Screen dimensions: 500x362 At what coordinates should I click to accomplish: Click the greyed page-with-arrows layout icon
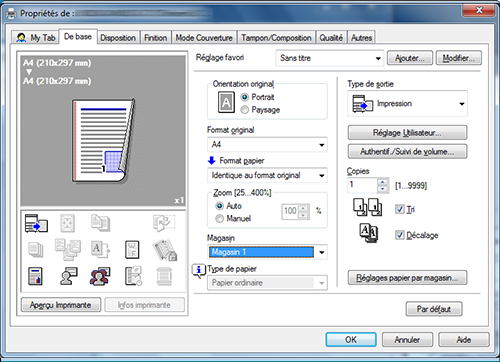pyautogui.click(x=67, y=223)
